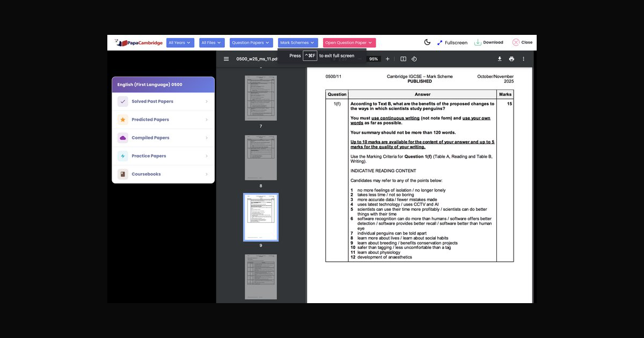
Task: Select the page 9 thumbnail
Action: pyautogui.click(x=261, y=217)
